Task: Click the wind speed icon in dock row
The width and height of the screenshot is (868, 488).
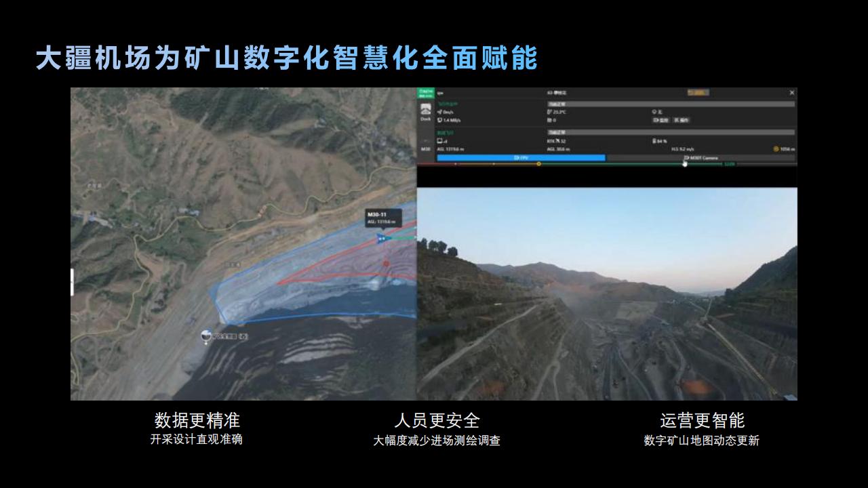Action: 439,112
